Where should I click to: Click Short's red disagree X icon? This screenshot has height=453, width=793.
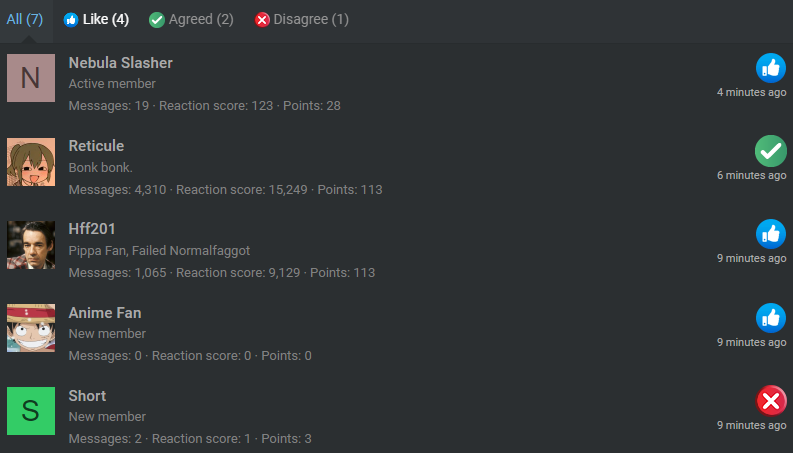(771, 401)
